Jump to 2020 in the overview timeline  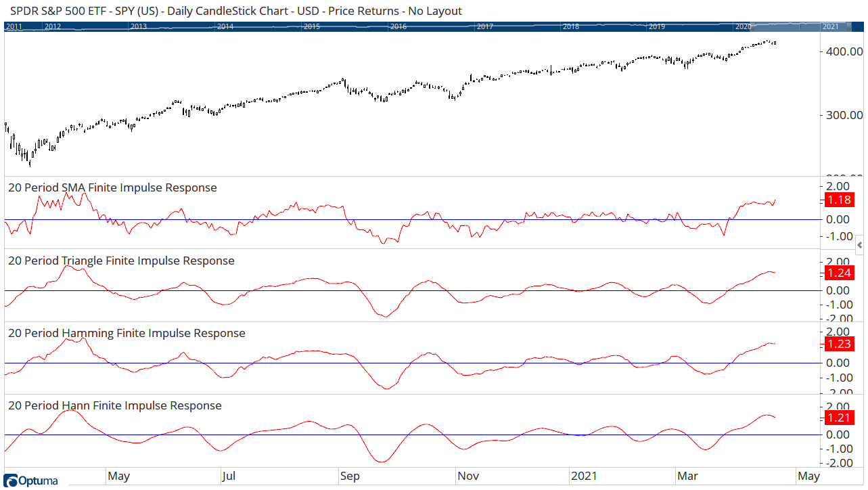744,26
